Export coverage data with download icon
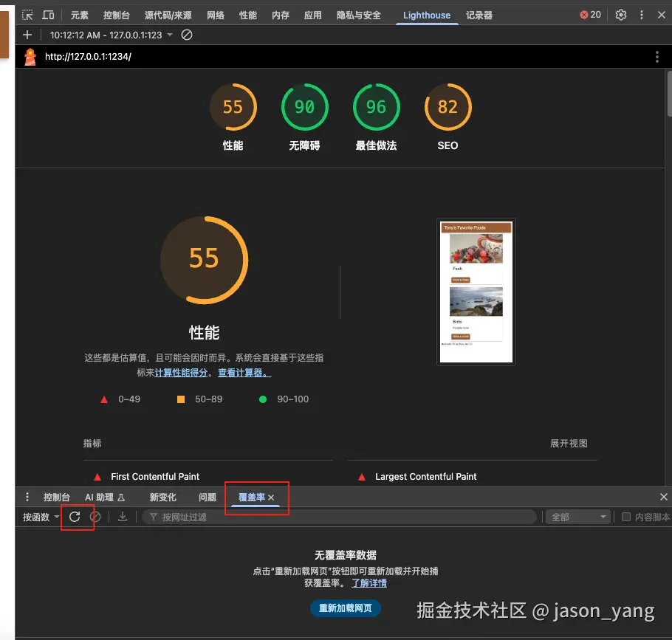Image resolution: width=672 pixels, height=640 pixels. pyautogui.click(x=123, y=517)
